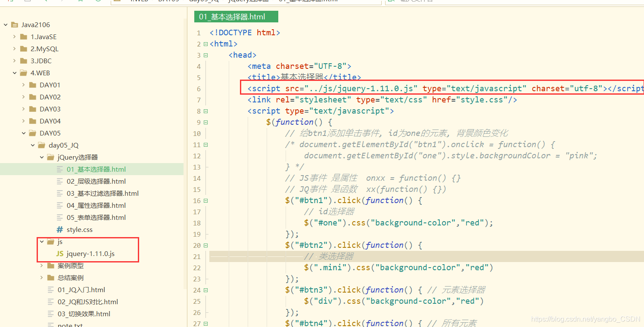
Task: Click line number 13 in the gutter
Action: click(x=197, y=167)
